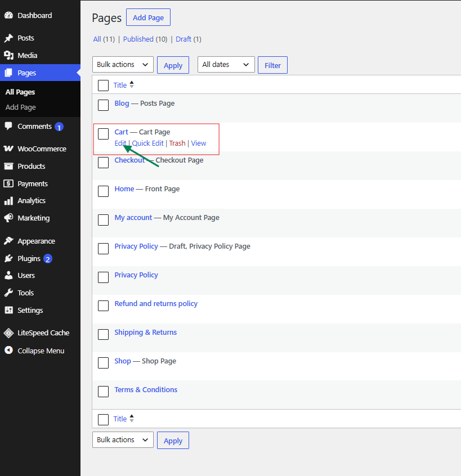Click the Comments speech bubble icon

pos(8,126)
